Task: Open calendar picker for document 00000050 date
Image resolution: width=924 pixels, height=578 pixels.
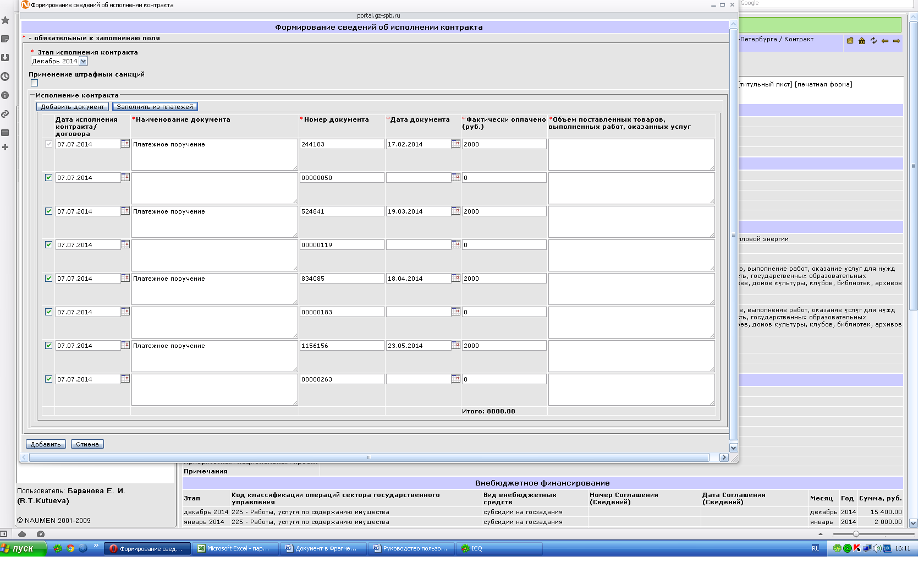Action: [x=455, y=177]
